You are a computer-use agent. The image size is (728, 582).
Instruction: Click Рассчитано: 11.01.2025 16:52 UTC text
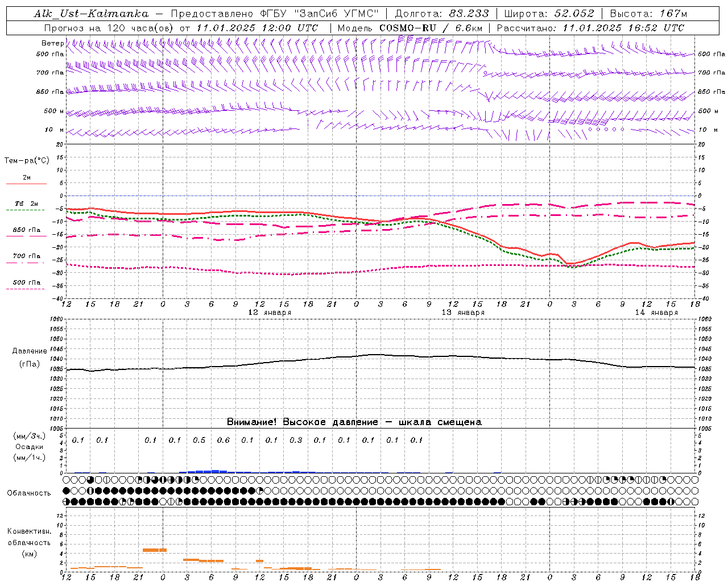[x=590, y=28]
